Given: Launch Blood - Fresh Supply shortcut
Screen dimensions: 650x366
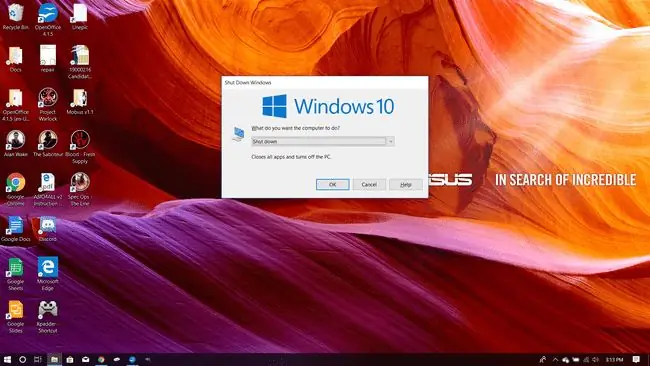Looking at the screenshot, I should tap(80, 147).
